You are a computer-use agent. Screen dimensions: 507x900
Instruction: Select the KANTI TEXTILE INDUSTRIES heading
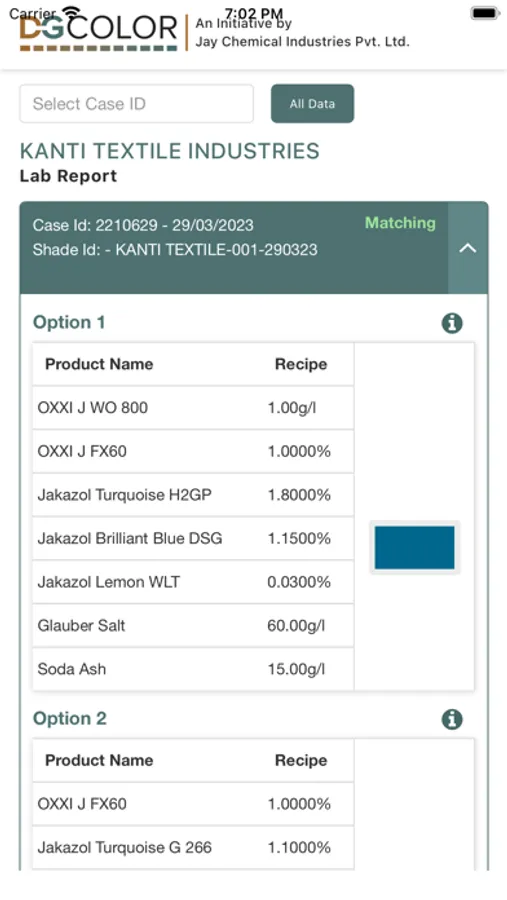point(169,151)
